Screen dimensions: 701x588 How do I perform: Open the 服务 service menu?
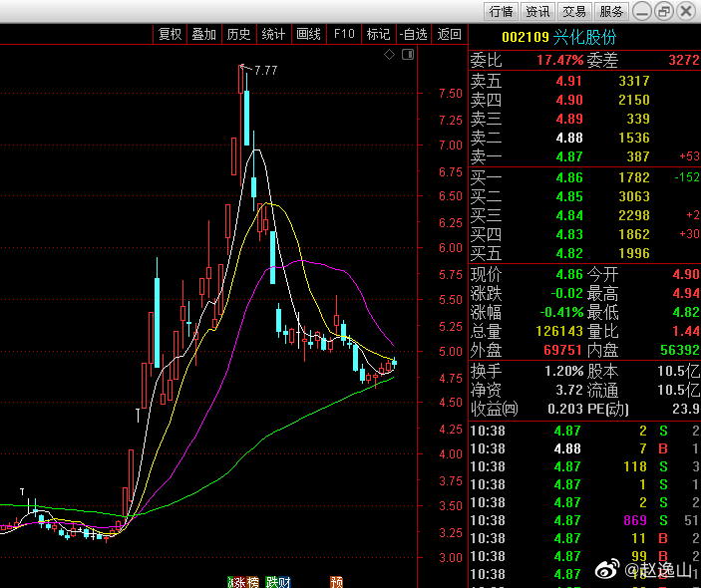coord(610,11)
